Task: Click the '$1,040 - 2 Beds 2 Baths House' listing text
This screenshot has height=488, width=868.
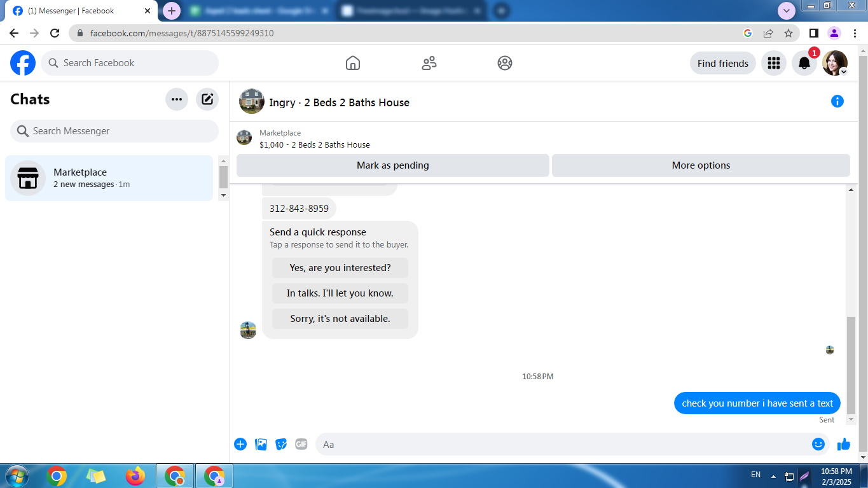Action: coord(315,145)
